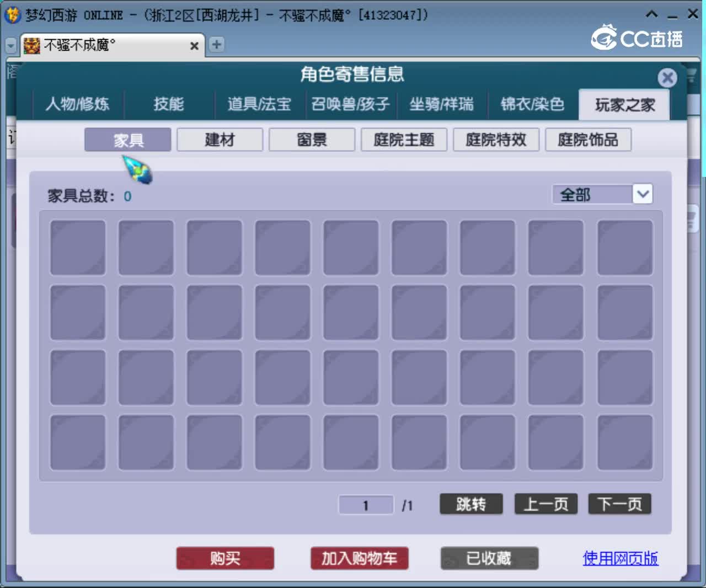
Task: Switch to the 技能 tab
Action: tap(169, 104)
